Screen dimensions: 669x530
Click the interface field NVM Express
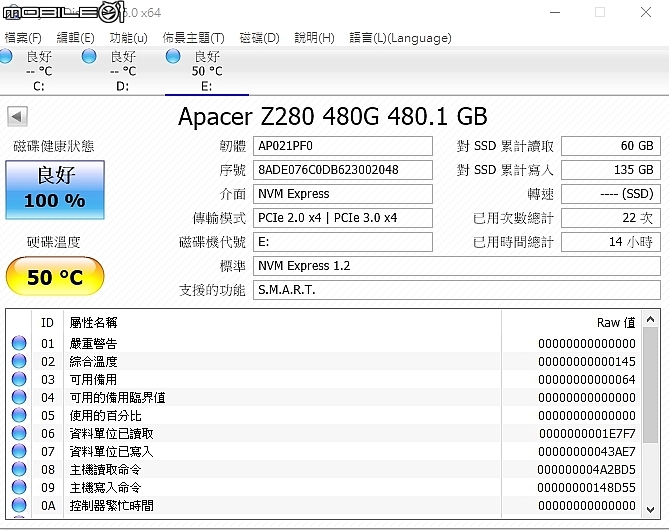343,194
